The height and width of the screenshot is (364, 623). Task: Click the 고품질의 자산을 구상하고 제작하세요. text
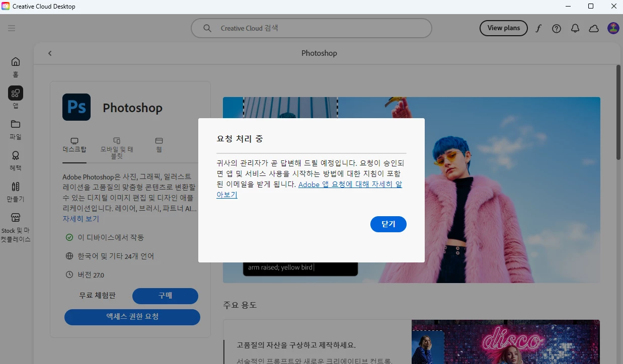tap(296, 345)
